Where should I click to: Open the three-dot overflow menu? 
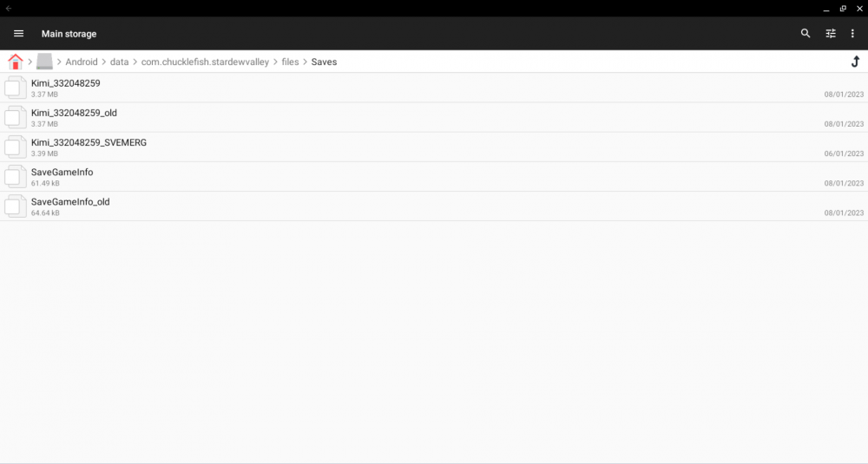852,34
